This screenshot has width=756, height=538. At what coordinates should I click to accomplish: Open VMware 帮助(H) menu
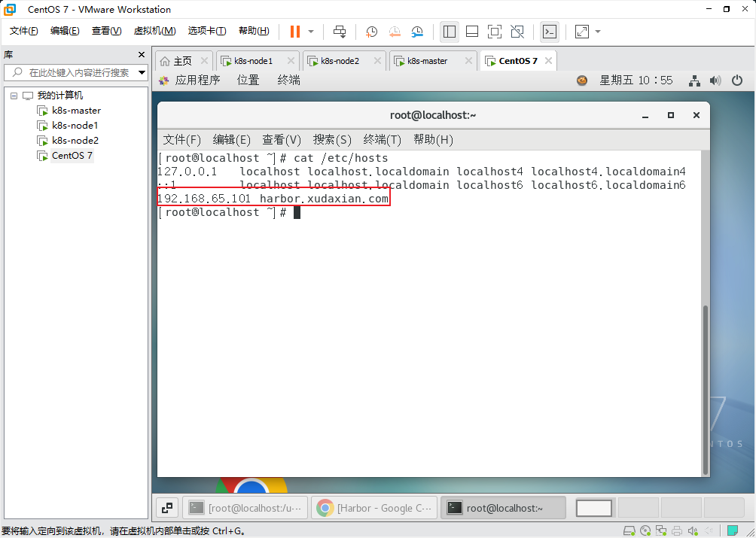coord(254,31)
